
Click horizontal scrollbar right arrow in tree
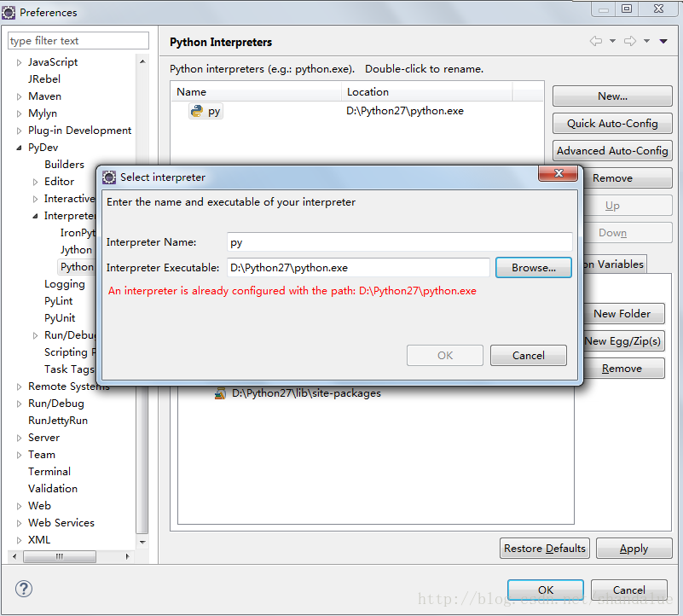click(127, 556)
